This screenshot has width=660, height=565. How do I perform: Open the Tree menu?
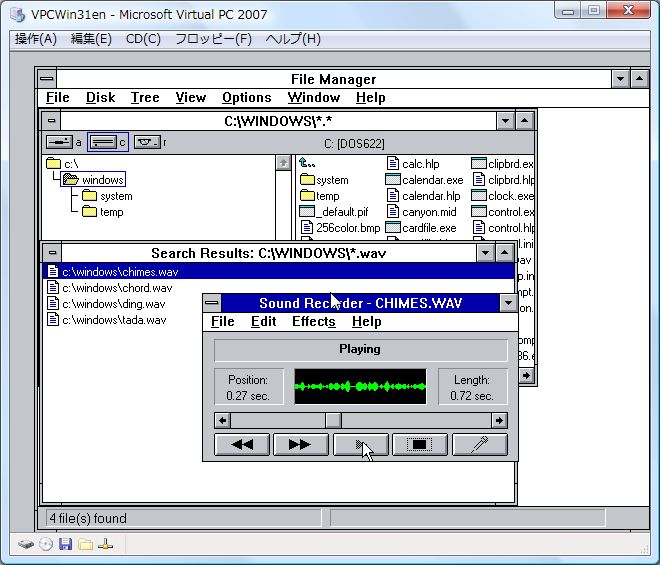(x=145, y=97)
